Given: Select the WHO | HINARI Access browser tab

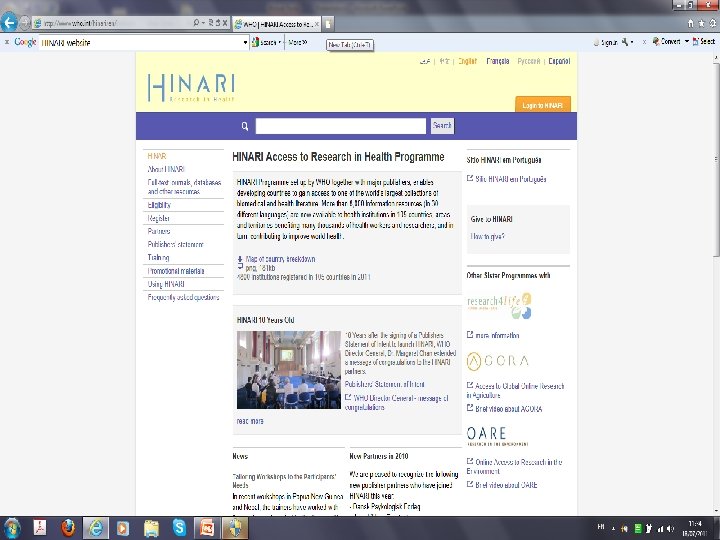Looking at the screenshot, I should [x=276, y=24].
